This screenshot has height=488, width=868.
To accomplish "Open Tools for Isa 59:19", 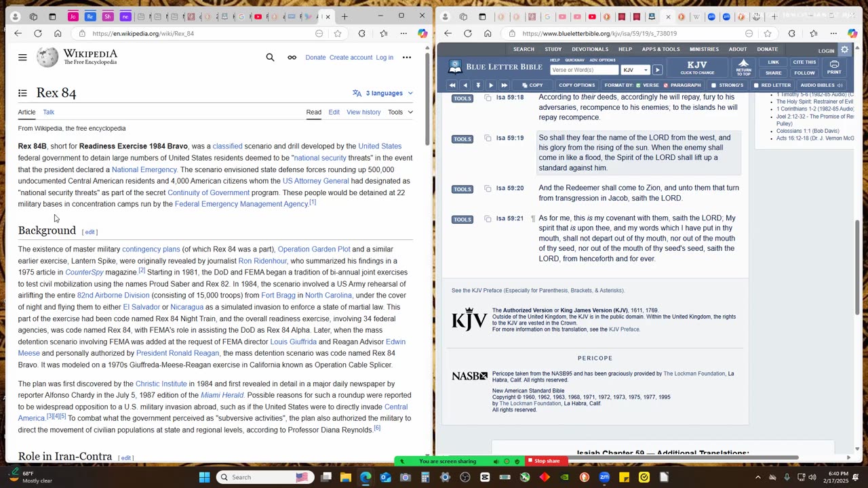I will coord(462,139).
